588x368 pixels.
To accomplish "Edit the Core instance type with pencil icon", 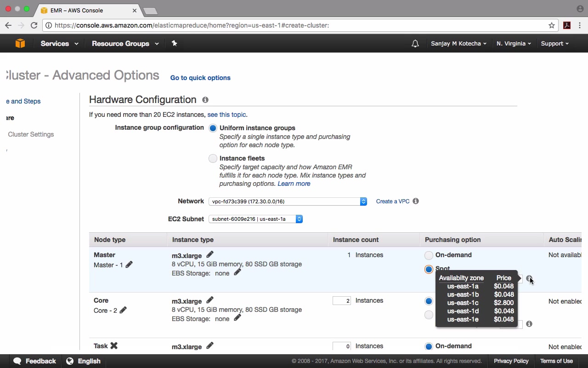I will (210, 300).
